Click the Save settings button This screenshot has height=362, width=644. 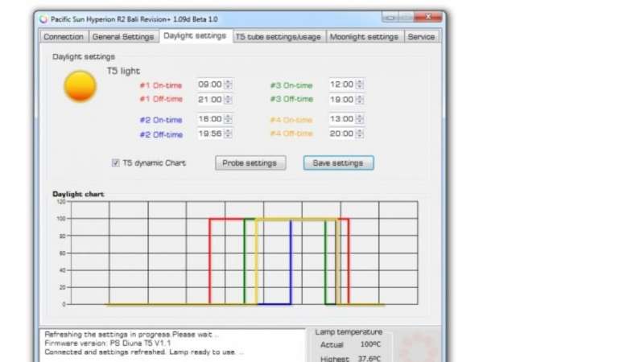[x=338, y=163]
